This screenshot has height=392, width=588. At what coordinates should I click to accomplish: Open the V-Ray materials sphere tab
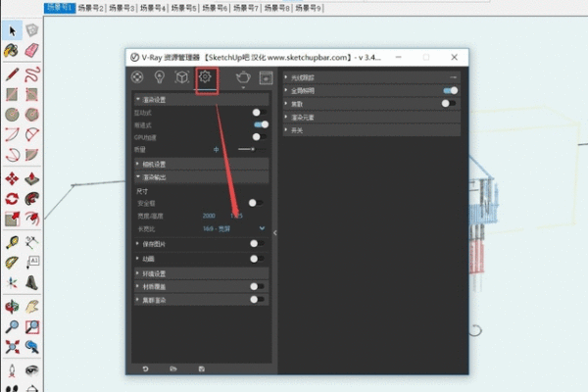click(137, 77)
